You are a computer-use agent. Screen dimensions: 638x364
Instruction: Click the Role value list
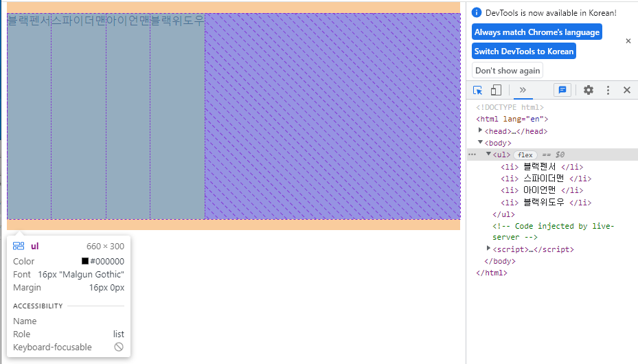point(119,334)
